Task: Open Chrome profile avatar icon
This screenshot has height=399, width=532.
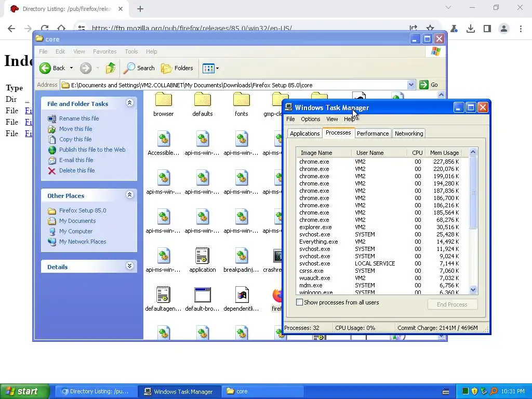Action: pyautogui.click(x=504, y=29)
